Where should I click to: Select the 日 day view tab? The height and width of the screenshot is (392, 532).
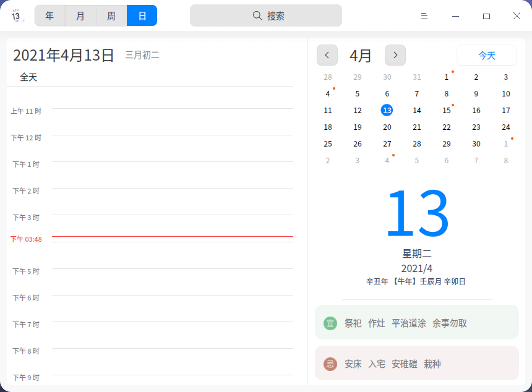coord(142,15)
